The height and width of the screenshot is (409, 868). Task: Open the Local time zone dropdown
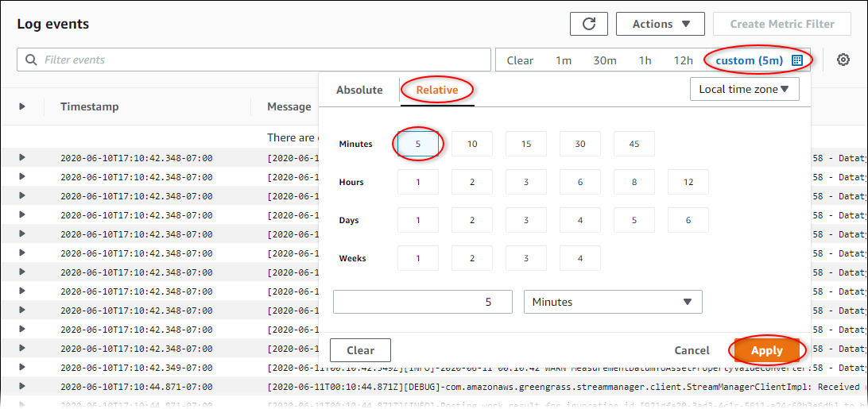coord(744,90)
